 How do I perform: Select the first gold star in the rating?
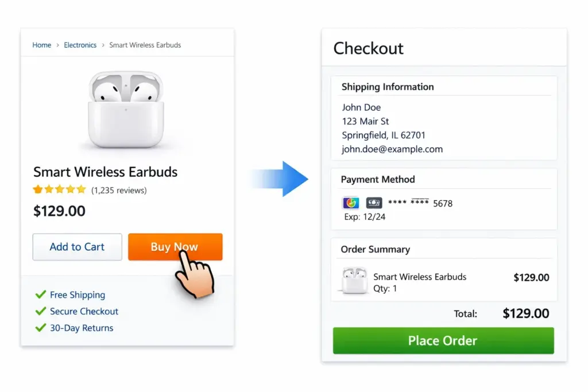(x=37, y=189)
